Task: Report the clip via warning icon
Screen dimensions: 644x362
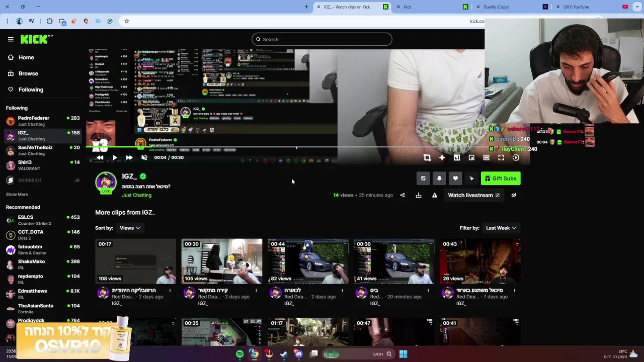Action: pos(435,195)
